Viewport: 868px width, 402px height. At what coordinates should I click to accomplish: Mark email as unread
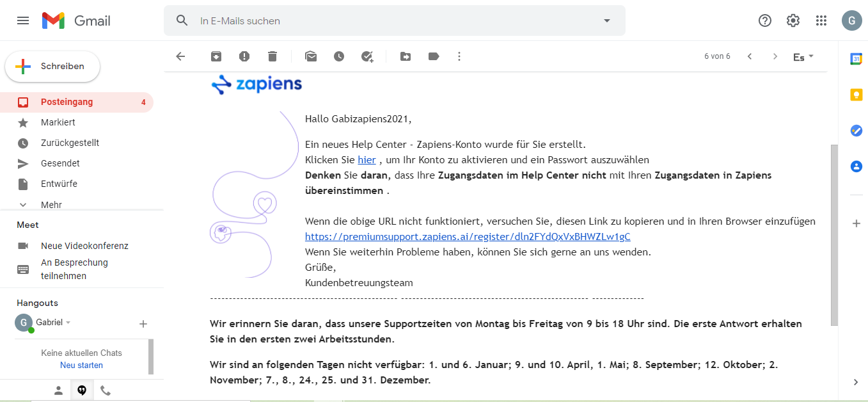point(311,56)
